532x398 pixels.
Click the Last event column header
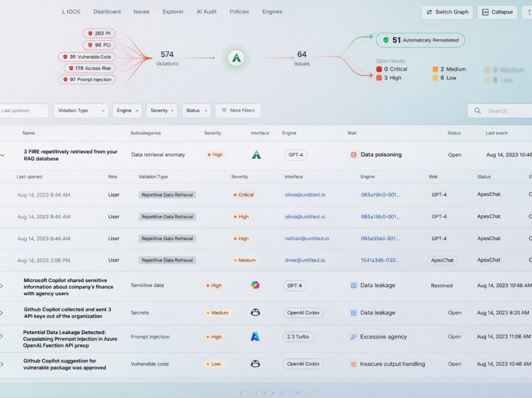click(x=496, y=133)
